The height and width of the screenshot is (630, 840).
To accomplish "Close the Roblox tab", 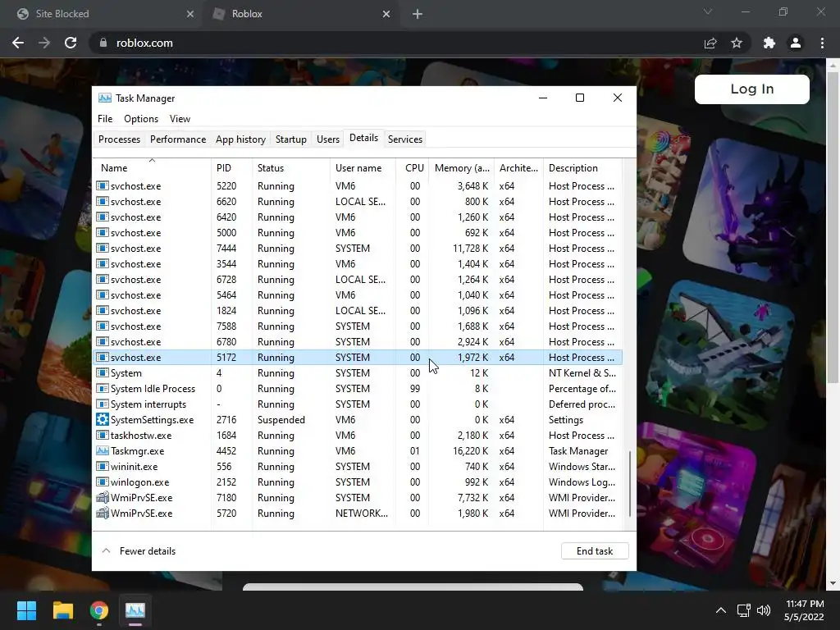I will (386, 14).
